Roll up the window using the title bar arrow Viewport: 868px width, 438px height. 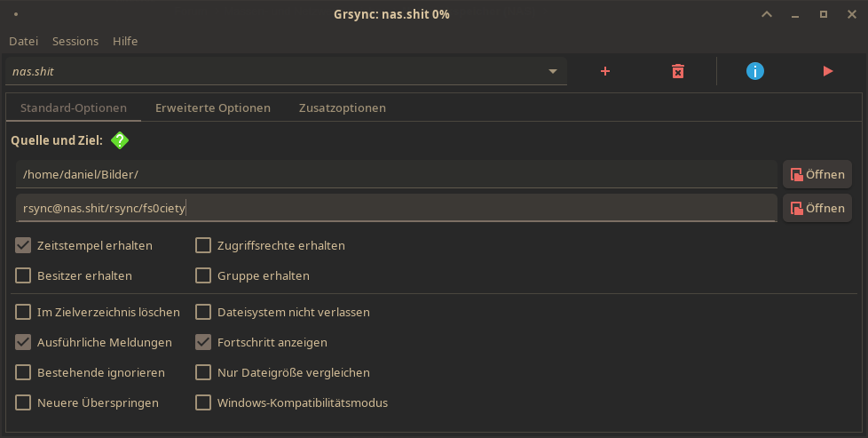click(x=767, y=14)
